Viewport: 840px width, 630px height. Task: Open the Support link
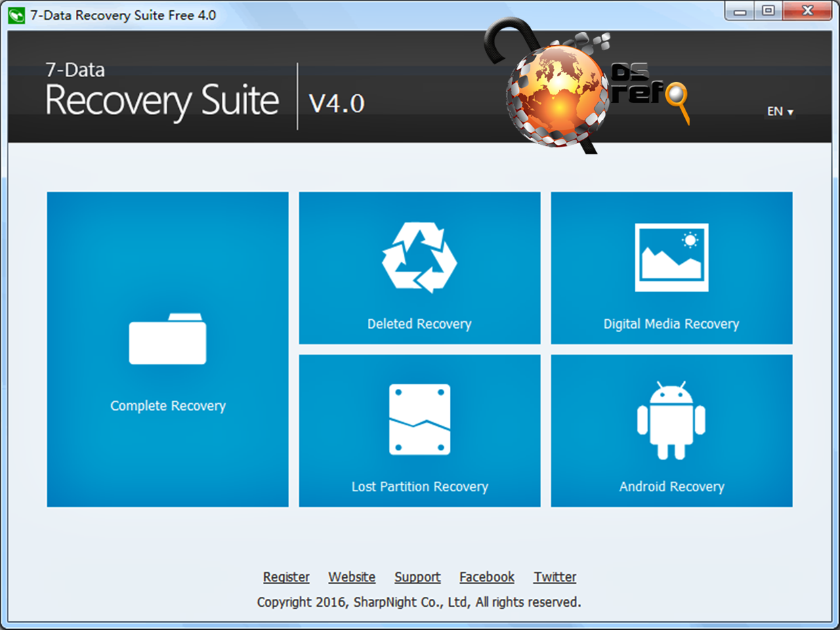417,577
